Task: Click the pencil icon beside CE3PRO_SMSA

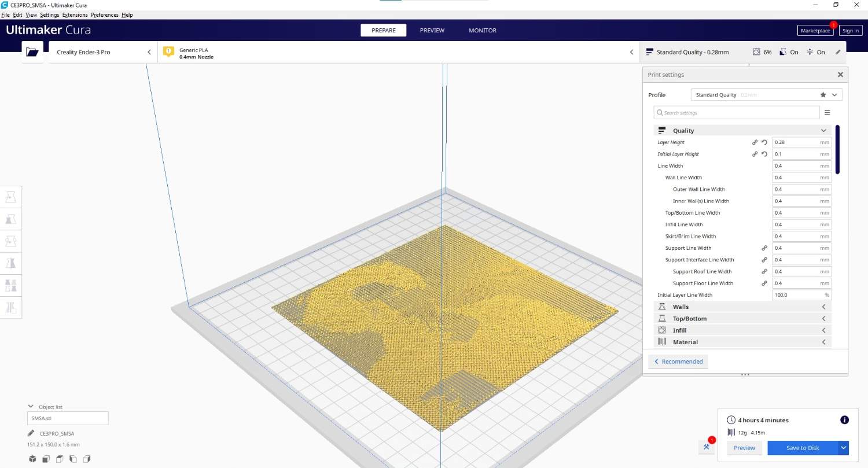Action: [31, 433]
